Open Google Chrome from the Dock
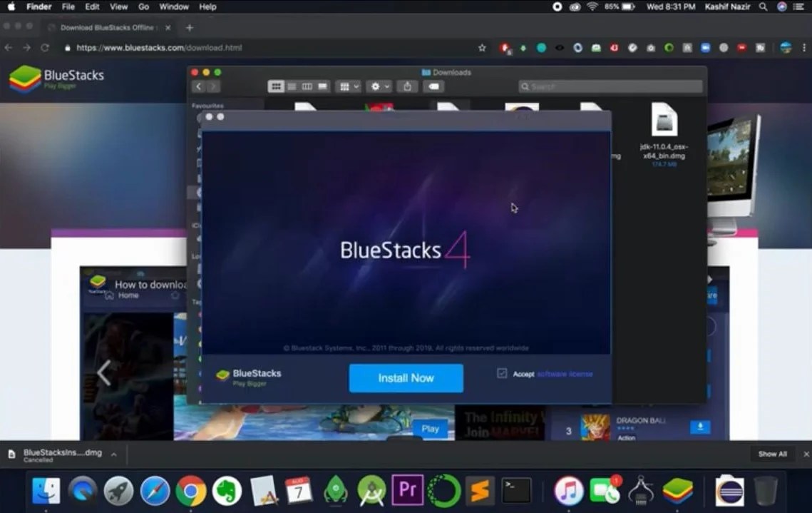The height and width of the screenshot is (513, 812). 190,490
